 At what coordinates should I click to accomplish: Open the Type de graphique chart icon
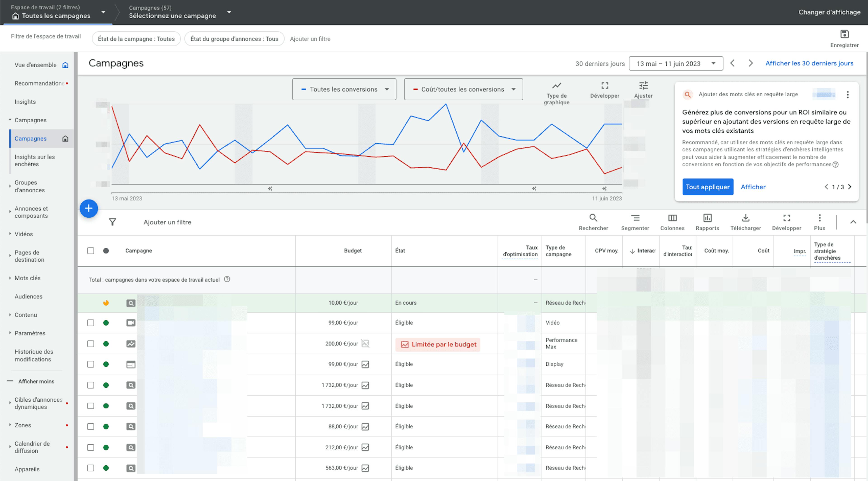[x=556, y=86]
